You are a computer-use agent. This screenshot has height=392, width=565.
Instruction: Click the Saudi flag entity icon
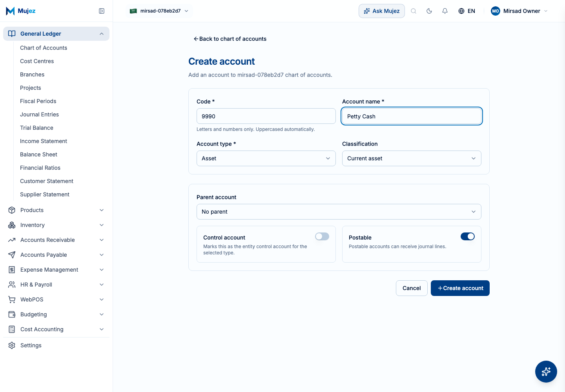tap(133, 11)
